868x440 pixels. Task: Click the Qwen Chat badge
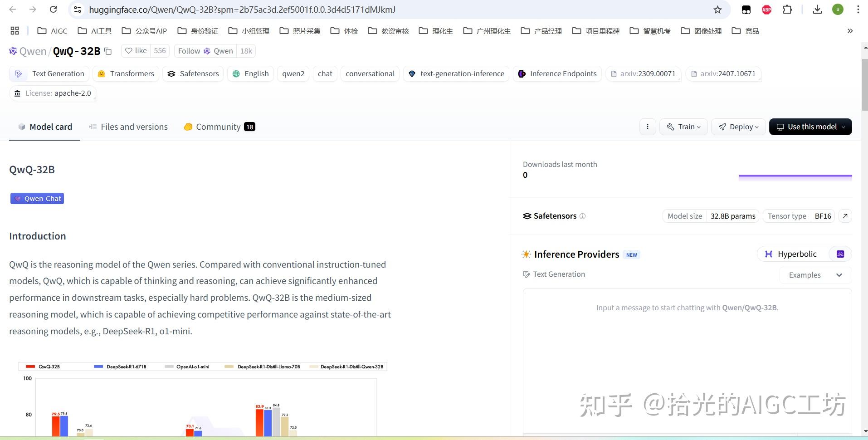tap(37, 198)
